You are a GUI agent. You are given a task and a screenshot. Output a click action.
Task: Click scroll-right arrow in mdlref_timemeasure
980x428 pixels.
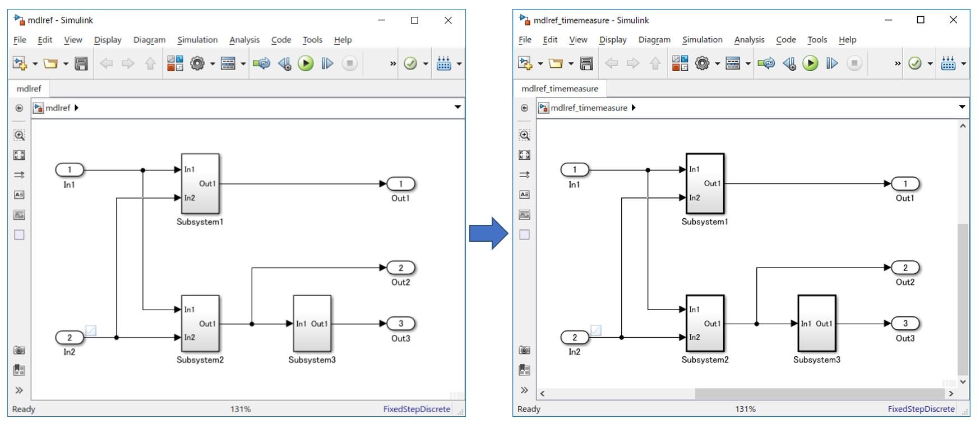click(951, 394)
